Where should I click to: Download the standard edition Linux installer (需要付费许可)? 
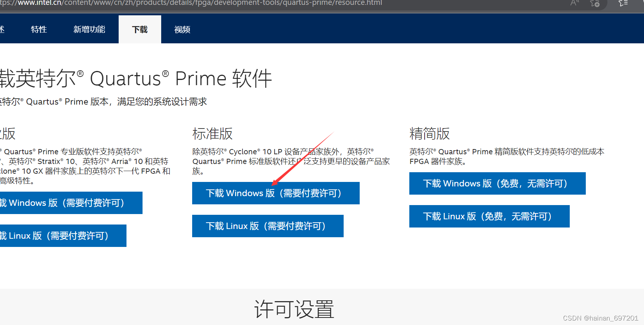click(268, 226)
